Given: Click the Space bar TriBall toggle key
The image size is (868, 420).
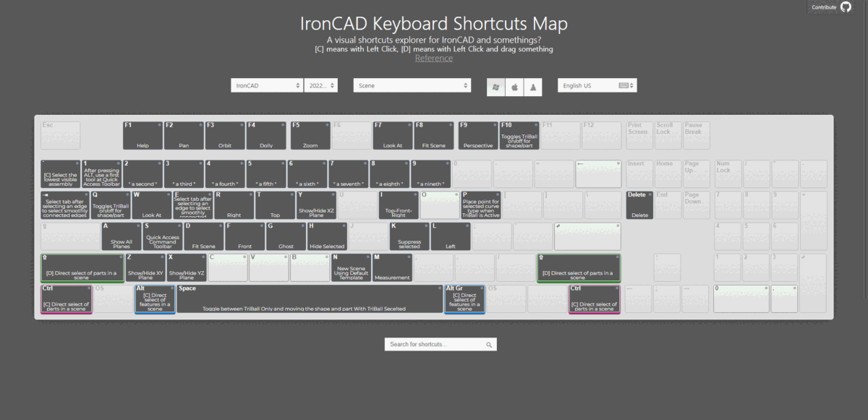Looking at the screenshot, I should pos(310,299).
